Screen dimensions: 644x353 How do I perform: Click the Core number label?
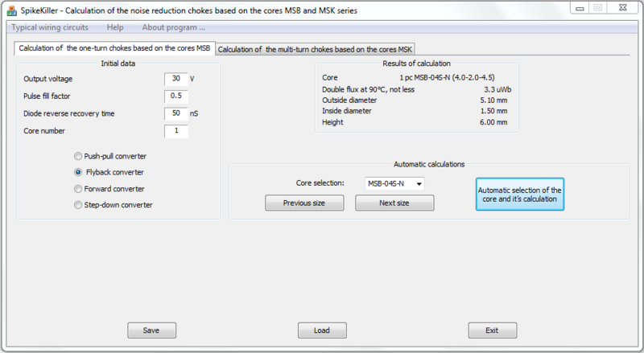(x=44, y=131)
